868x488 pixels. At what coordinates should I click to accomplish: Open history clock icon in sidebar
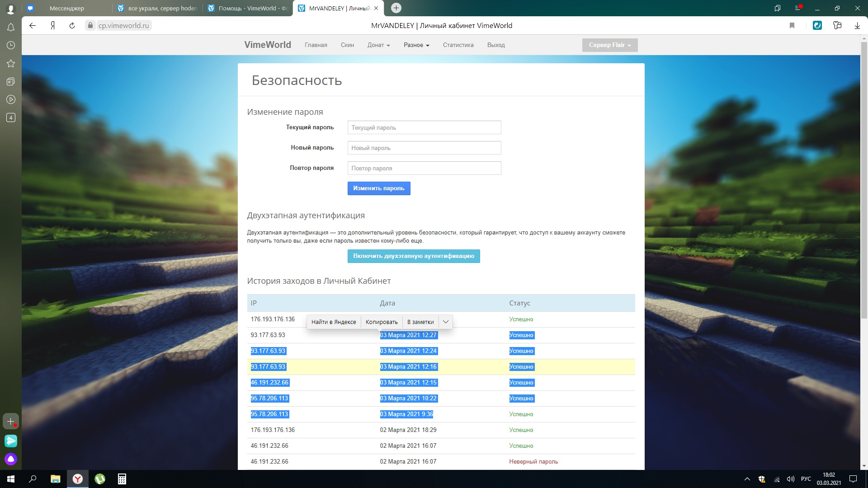pos(11,45)
